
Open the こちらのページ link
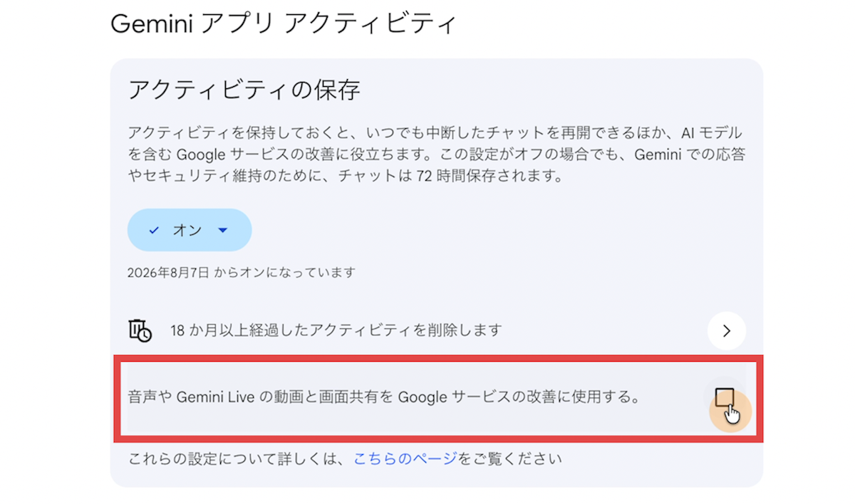[x=405, y=459]
